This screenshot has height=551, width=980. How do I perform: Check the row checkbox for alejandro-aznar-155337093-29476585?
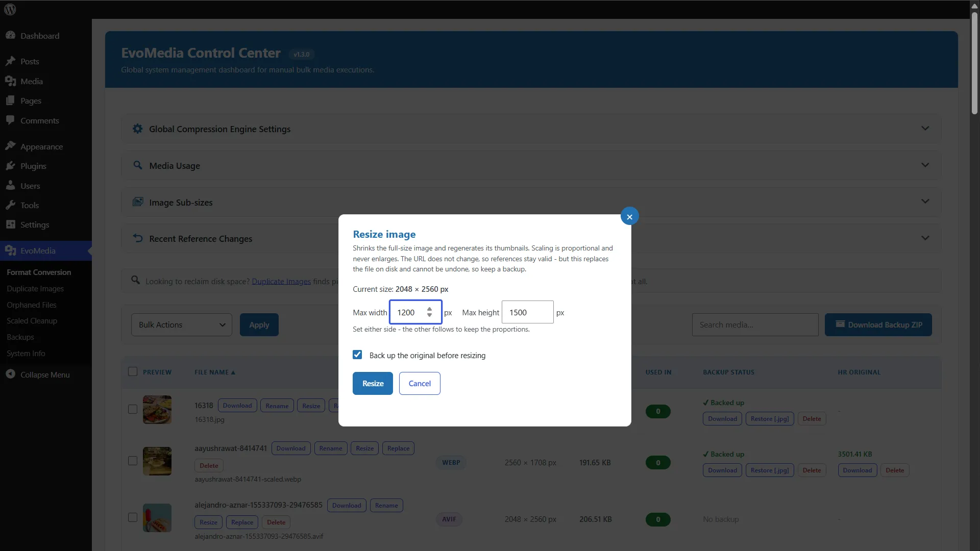click(133, 518)
